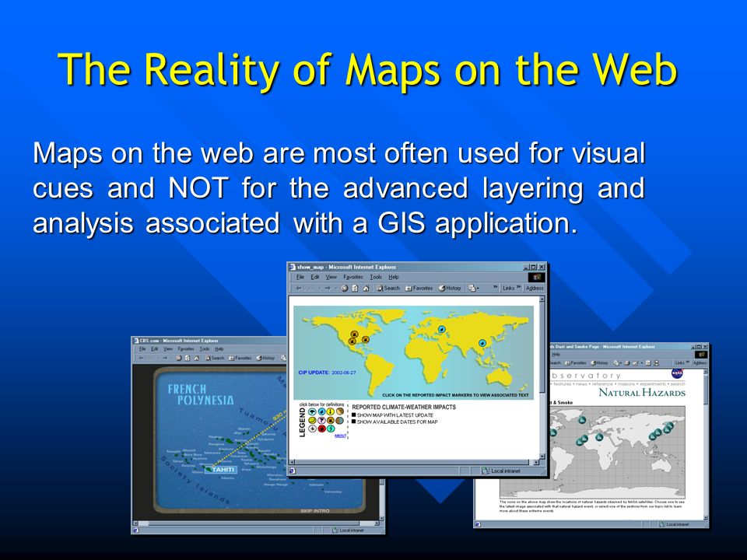Open Edit menu in CBS.com window
This screenshot has height=560, width=747.
pyautogui.click(x=154, y=349)
